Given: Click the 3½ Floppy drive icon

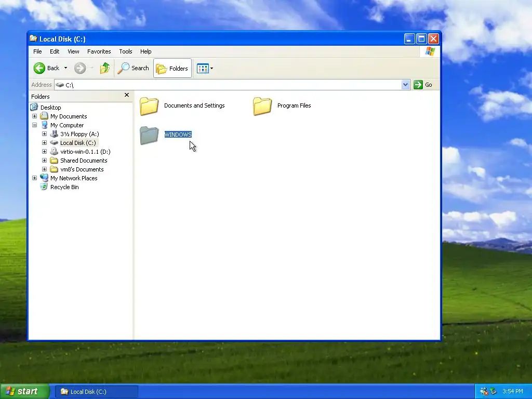Looking at the screenshot, I should pyautogui.click(x=54, y=134).
